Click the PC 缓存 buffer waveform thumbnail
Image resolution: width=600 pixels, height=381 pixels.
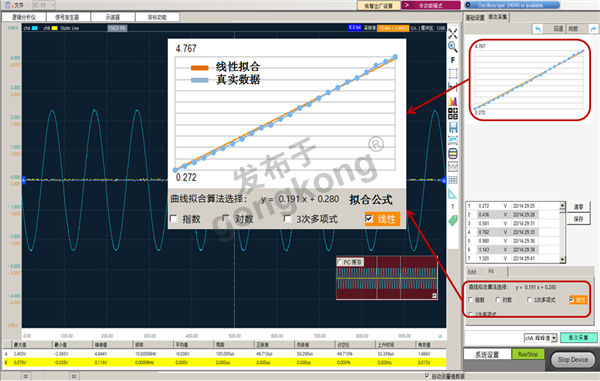tap(387, 278)
